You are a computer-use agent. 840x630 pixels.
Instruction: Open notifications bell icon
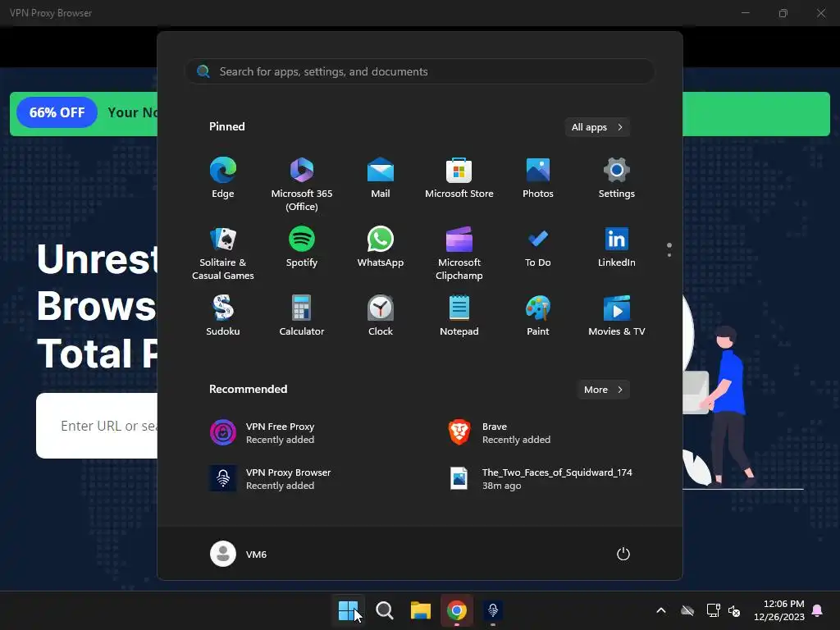(818, 610)
